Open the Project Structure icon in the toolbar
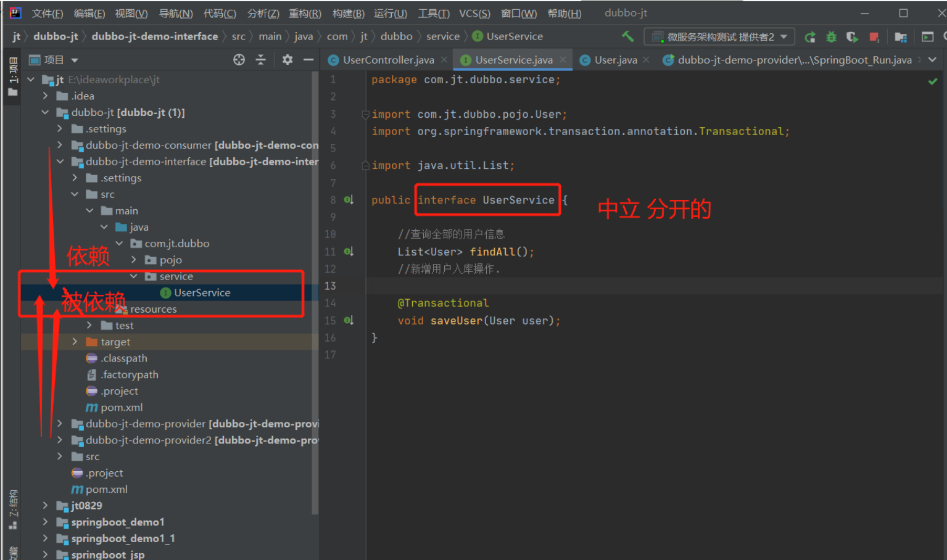 (x=901, y=37)
